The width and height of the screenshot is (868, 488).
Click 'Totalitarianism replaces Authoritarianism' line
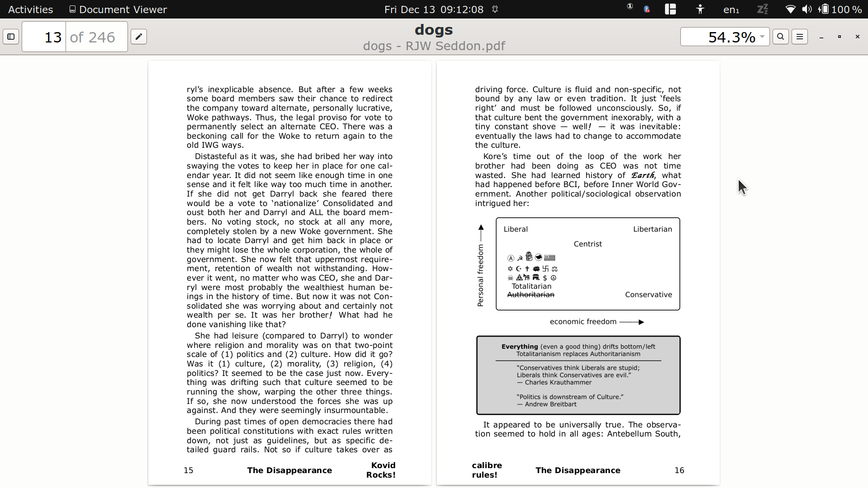[578, 354]
